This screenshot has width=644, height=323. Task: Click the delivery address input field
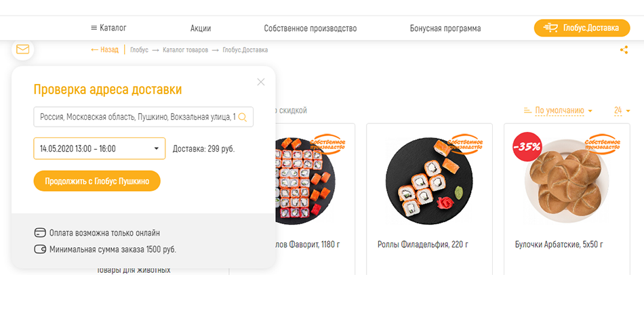(143, 117)
